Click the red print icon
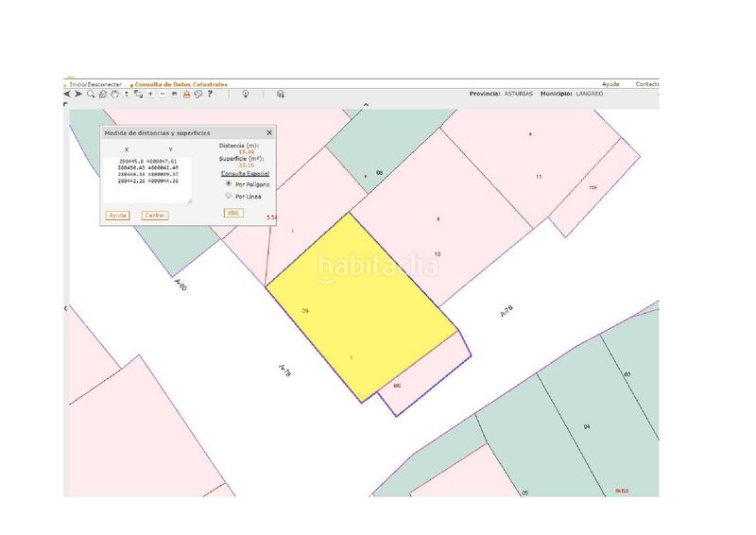The height and width of the screenshot is (535, 756). point(186,94)
